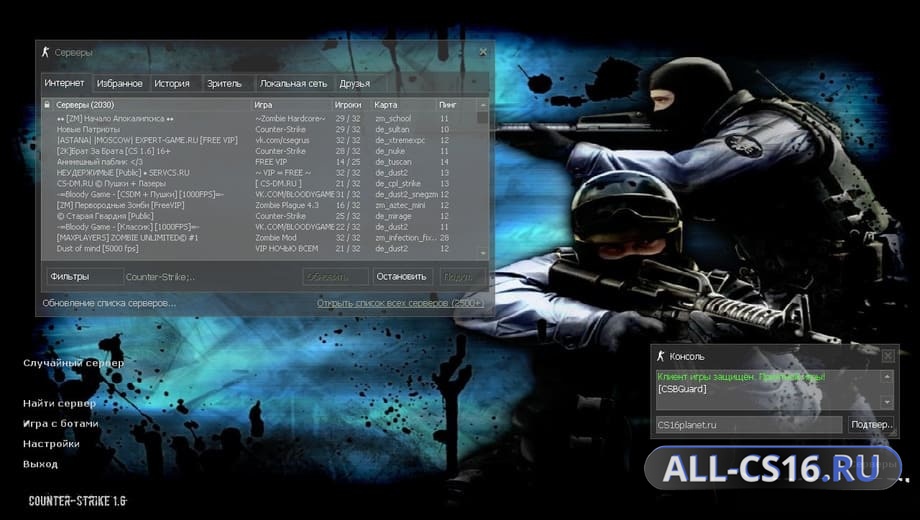The height and width of the screenshot is (520, 920).
Task: Click the server list scrollbar thumb
Action: click(483, 117)
